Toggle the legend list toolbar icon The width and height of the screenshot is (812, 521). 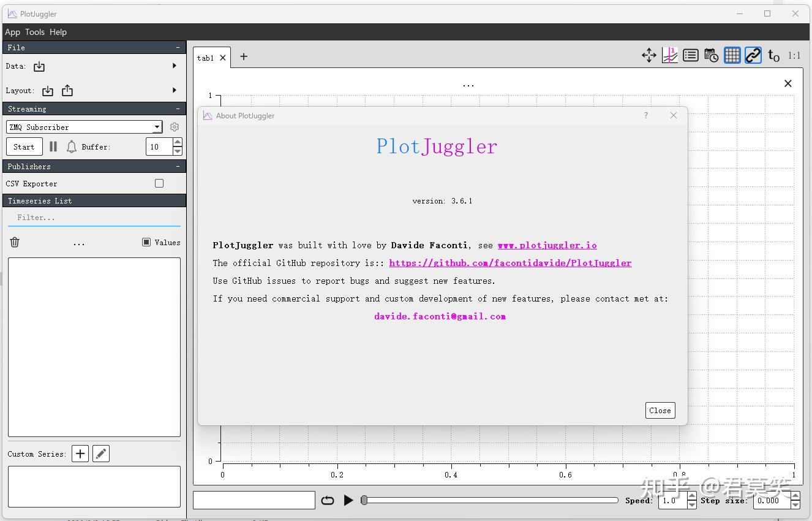691,56
